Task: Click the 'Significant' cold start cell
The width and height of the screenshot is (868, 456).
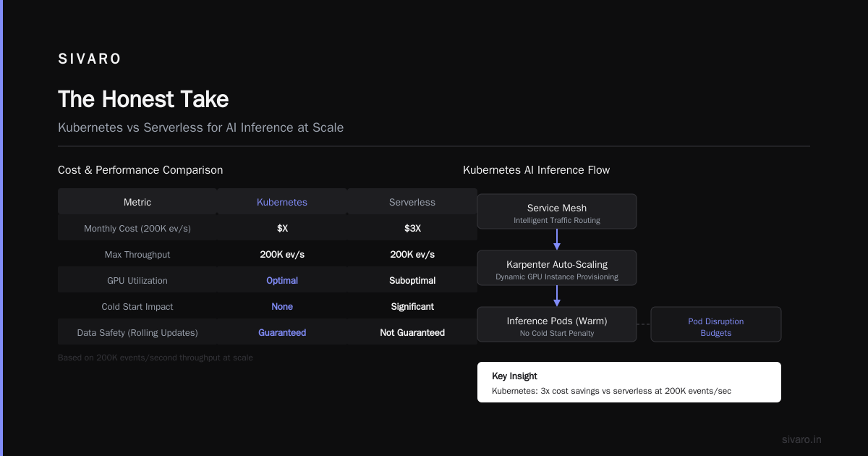Action: [412, 307]
